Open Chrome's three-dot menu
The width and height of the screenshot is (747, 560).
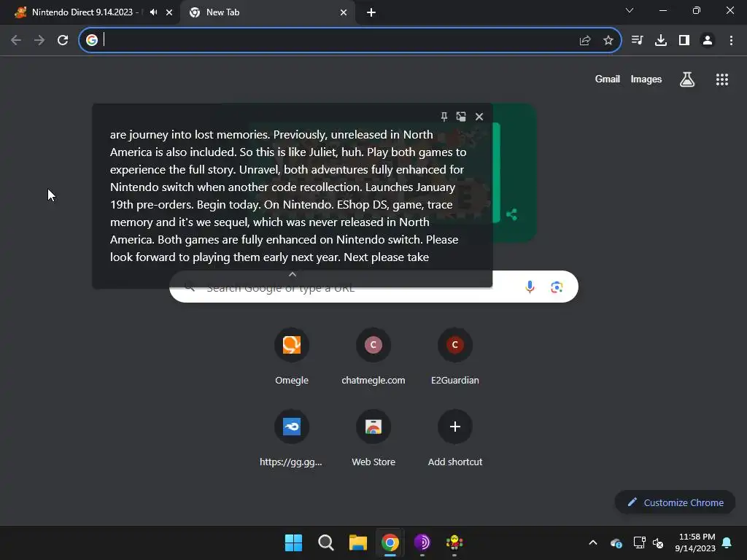(x=731, y=40)
